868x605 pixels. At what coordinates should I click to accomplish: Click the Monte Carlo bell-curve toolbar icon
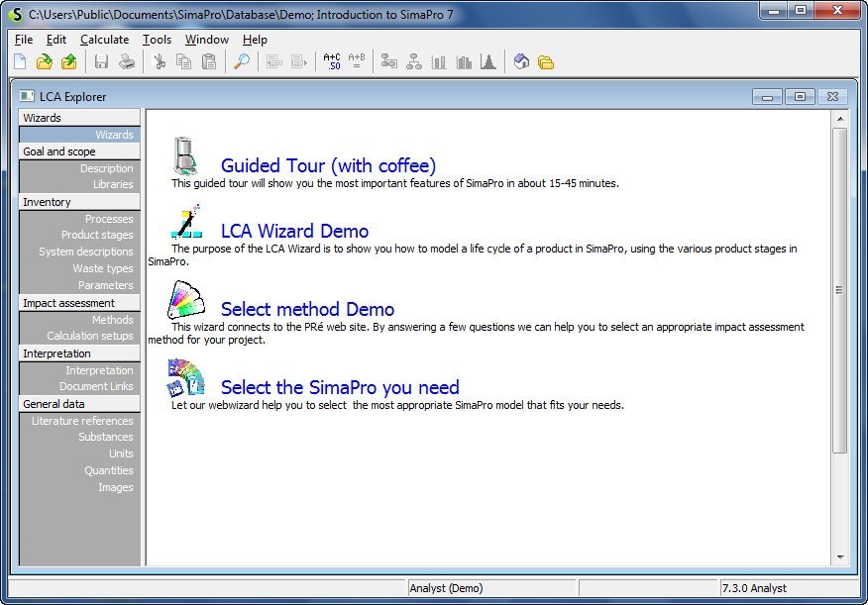(x=488, y=61)
